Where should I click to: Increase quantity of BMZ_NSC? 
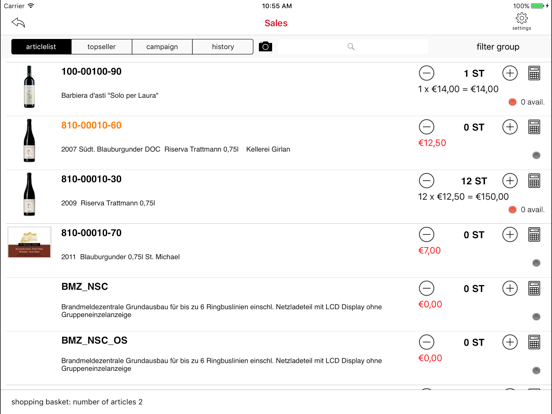coord(510,289)
